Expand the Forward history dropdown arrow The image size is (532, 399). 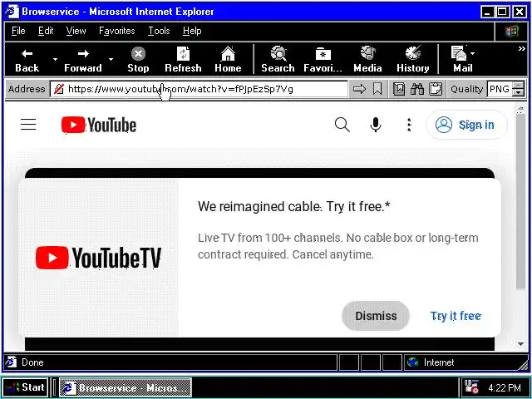111,60
